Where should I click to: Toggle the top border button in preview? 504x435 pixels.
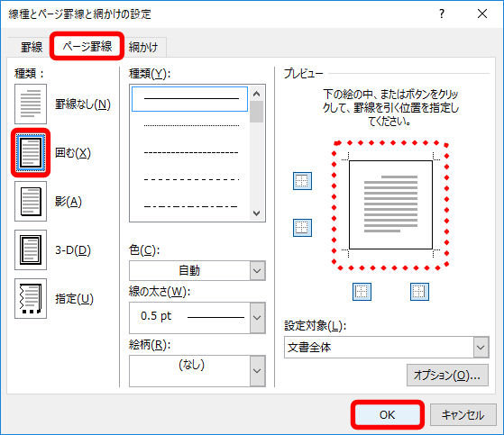[302, 181]
